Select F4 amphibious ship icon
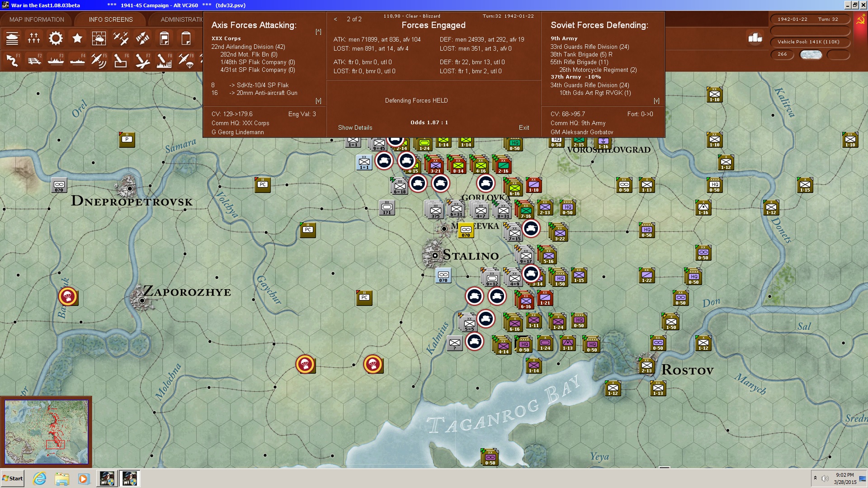Screen dimensions: 868x488 pyautogui.click(x=77, y=60)
